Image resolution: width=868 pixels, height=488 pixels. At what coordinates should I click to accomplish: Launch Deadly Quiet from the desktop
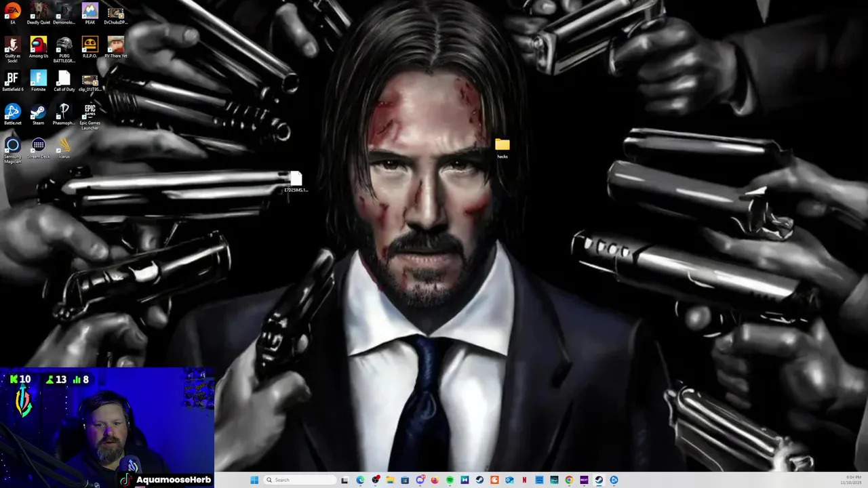[x=39, y=14]
